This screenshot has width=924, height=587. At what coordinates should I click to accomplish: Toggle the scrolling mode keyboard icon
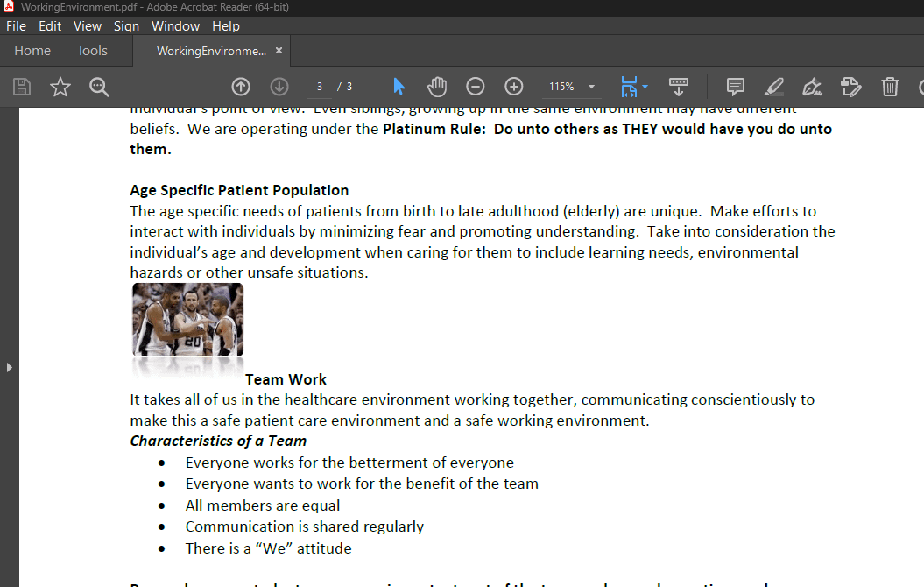pyautogui.click(x=679, y=87)
